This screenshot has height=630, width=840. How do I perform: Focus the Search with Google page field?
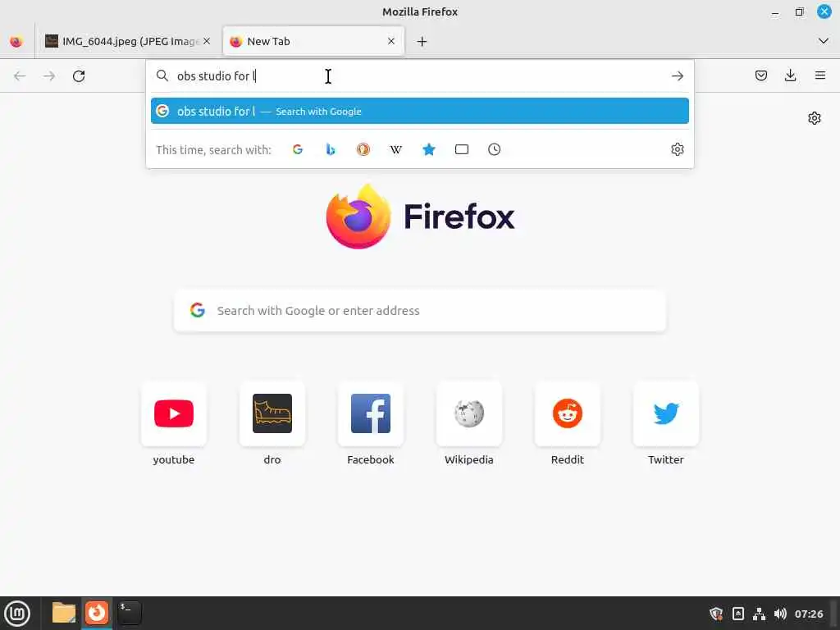click(x=419, y=311)
